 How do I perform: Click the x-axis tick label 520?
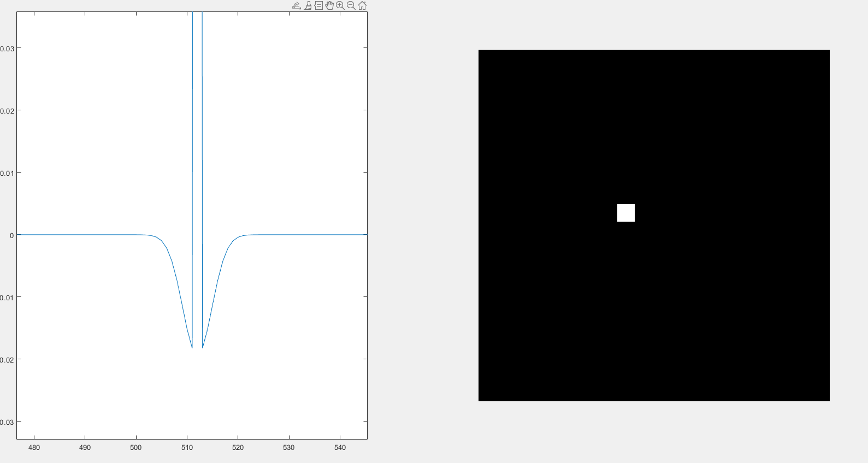(x=238, y=447)
